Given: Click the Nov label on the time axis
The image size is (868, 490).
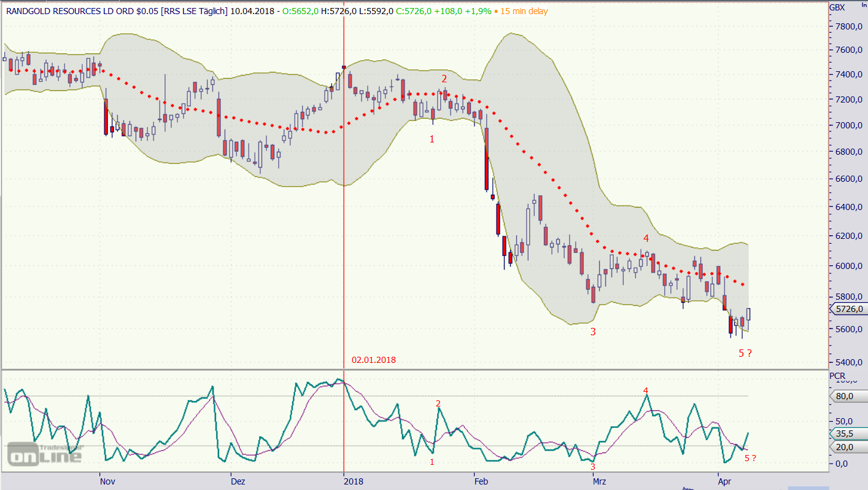Looking at the screenshot, I should 107,481.
